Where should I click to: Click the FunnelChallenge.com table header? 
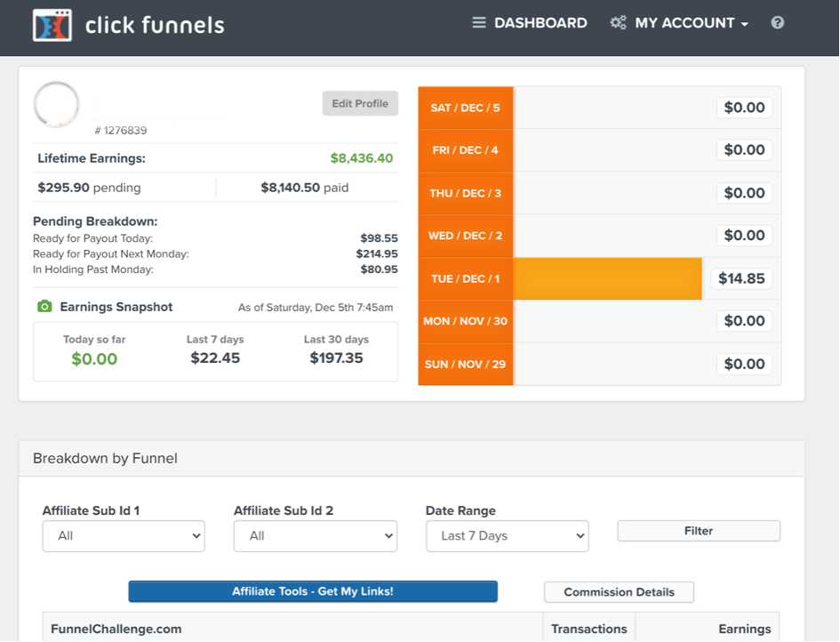(116, 629)
